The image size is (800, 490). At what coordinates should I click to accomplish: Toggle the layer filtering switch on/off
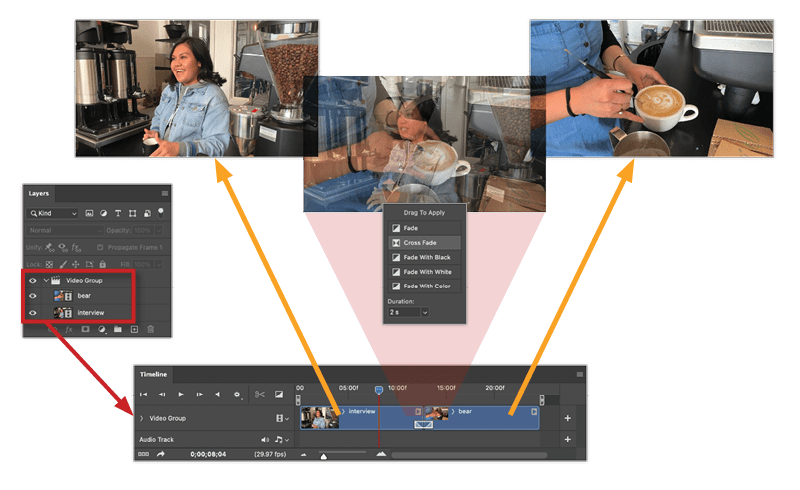(x=161, y=212)
